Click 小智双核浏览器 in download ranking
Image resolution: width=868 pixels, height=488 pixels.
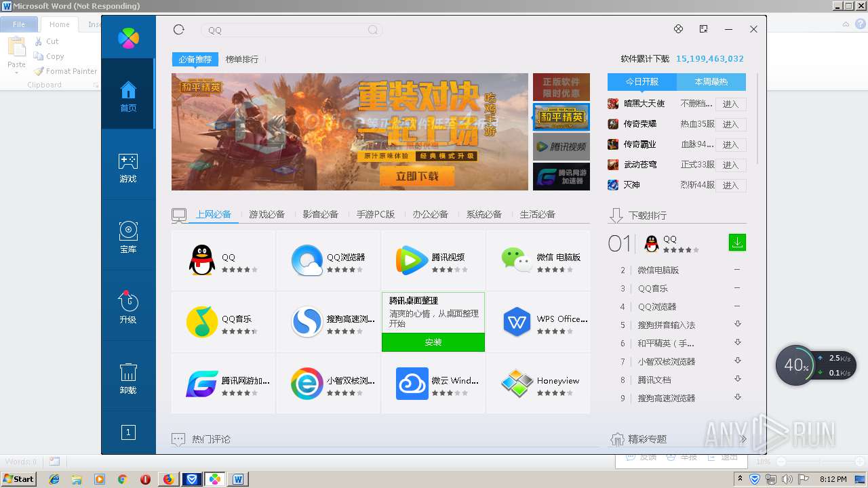point(667,361)
